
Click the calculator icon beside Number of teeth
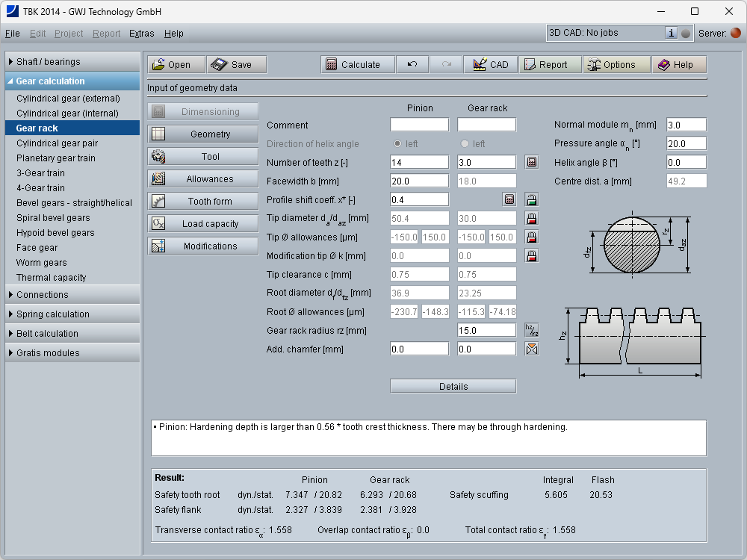[x=531, y=161]
